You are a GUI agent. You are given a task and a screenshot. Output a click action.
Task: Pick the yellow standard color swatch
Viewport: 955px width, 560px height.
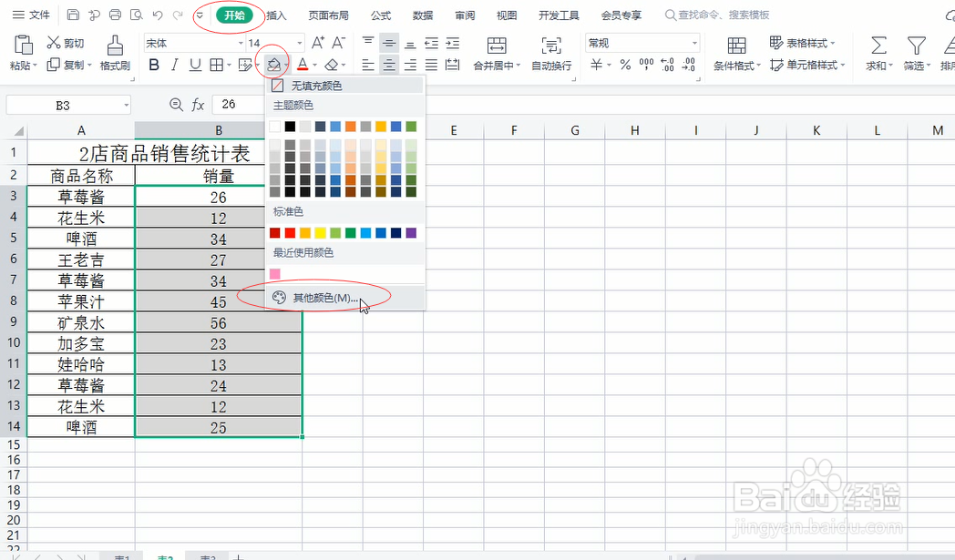pyautogui.click(x=321, y=232)
